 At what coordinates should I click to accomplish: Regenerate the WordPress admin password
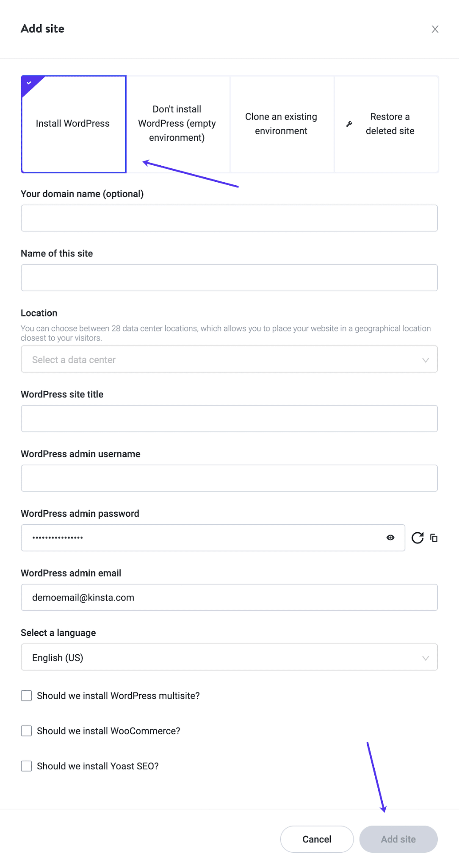click(x=418, y=537)
